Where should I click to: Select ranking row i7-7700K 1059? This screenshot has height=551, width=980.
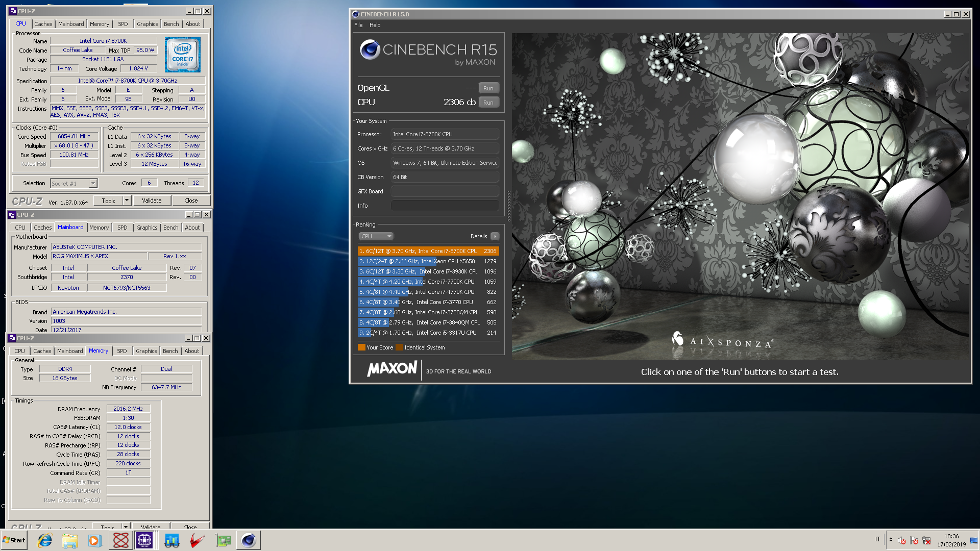[428, 282]
